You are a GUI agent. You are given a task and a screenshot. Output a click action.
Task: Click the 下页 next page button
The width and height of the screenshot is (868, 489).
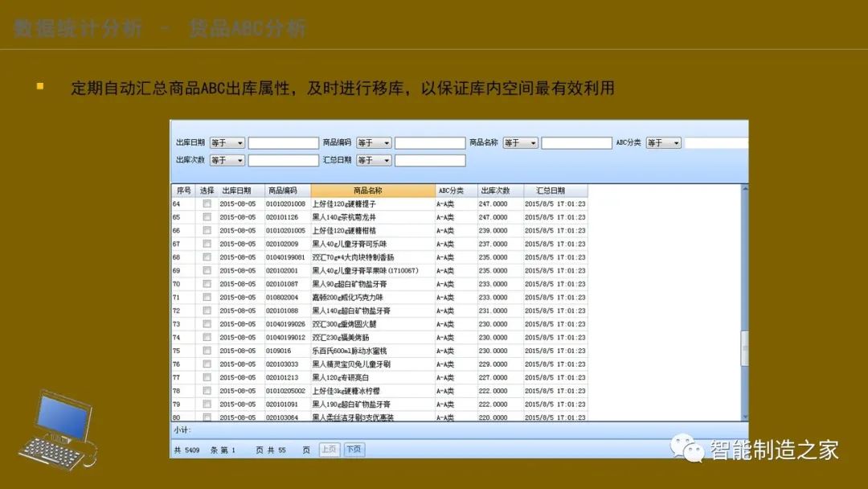pos(356,449)
